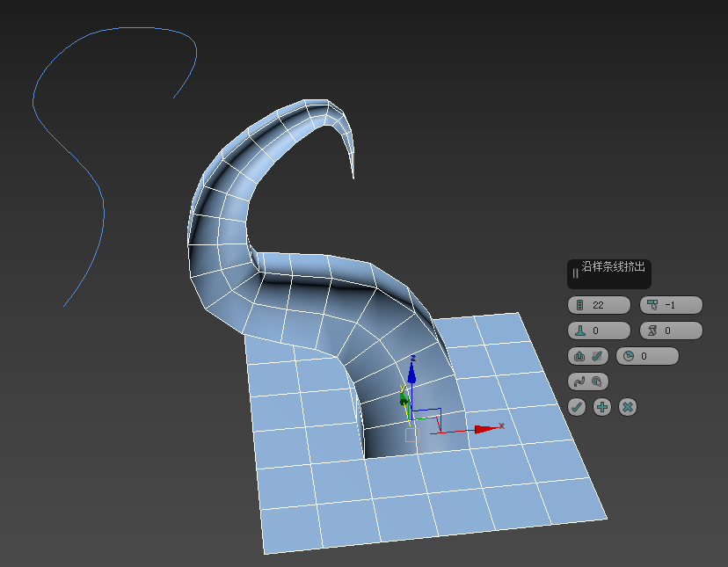Click the Taper Amount icon beside -1
This screenshot has width=728, height=567.
(652, 305)
